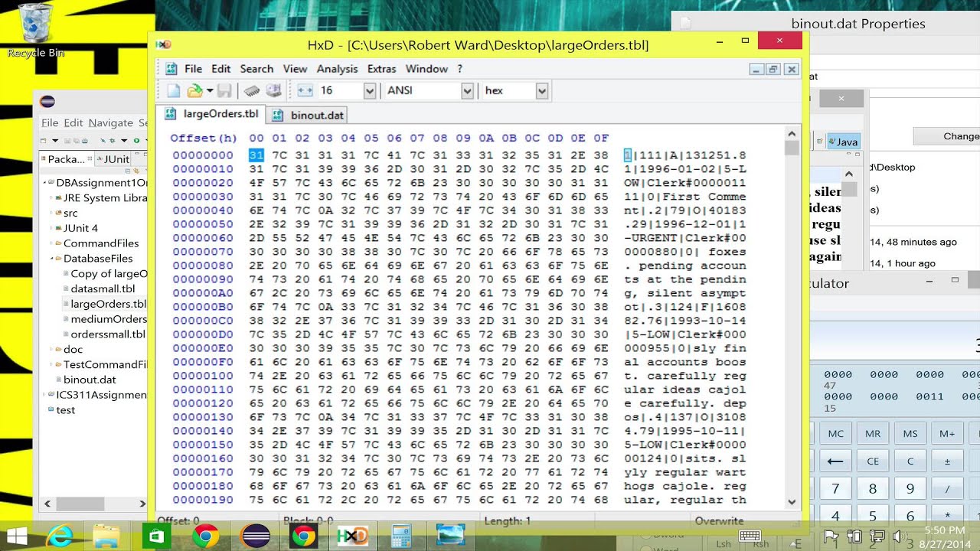Click calculator MS button
This screenshot has height=551, width=980.
(x=910, y=433)
